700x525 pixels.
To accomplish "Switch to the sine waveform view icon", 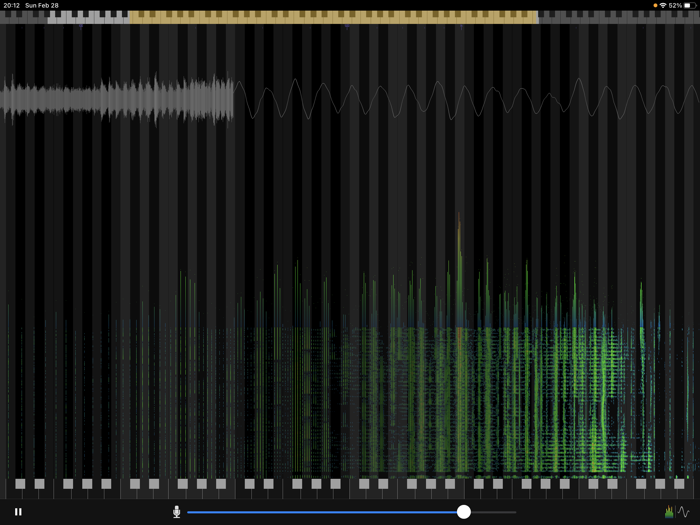I will (x=684, y=512).
